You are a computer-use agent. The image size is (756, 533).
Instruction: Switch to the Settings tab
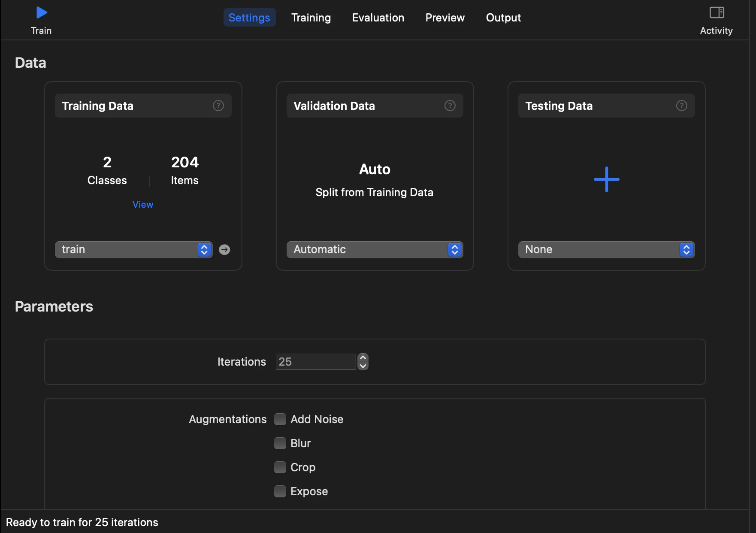[x=249, y=18]
